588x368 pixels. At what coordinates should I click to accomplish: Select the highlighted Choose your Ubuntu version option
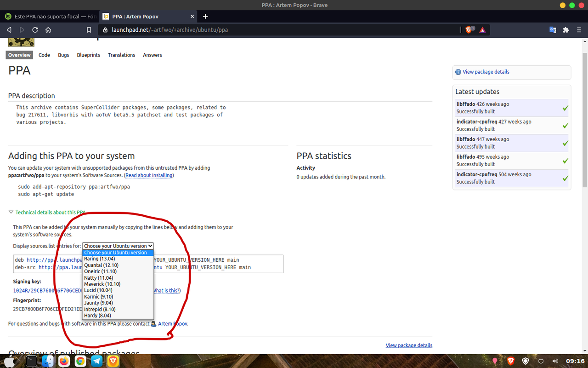point(118,253)
